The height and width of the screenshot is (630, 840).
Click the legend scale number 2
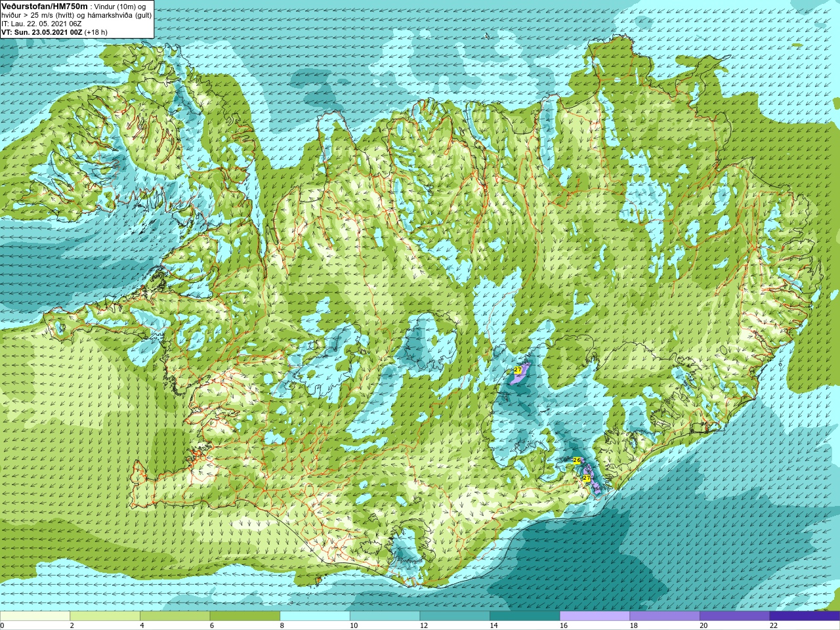[72, 625]
